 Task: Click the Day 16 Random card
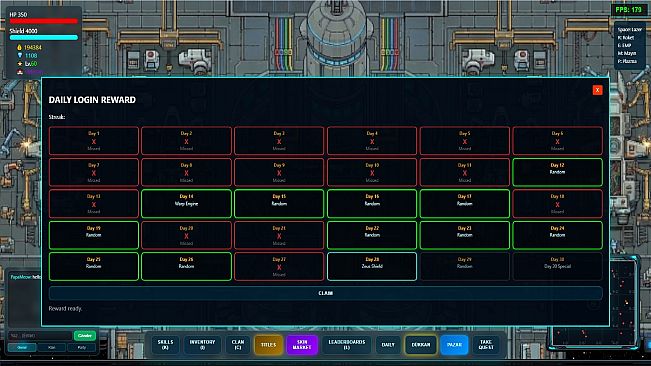372,203
